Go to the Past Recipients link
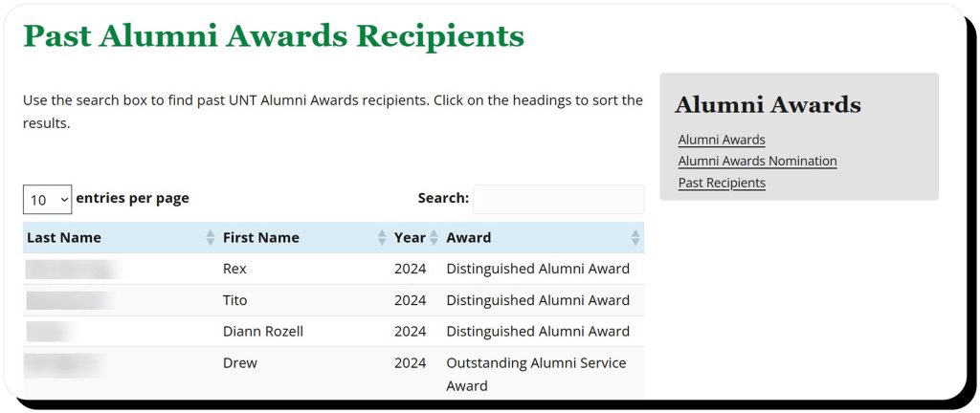The image size is (980, 413). pyautogui.click(x=722, y=183)
